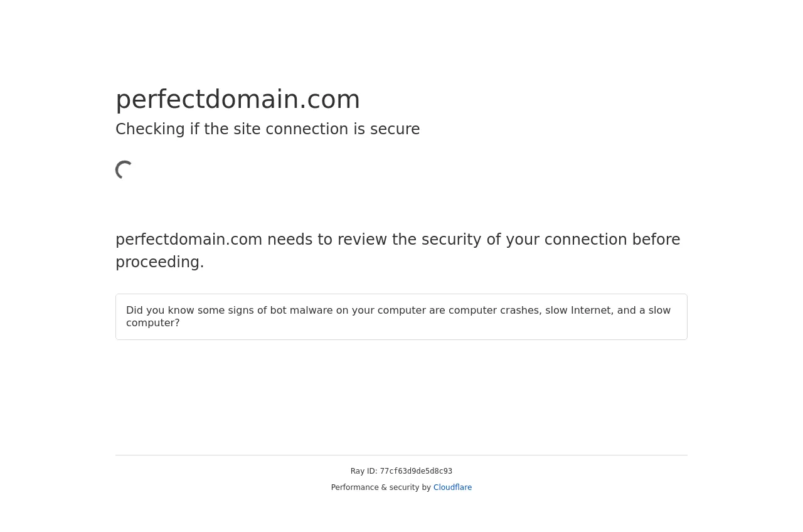Click the 'Performance & security by' text
The height and width of the screenshot is (532, 803).
point(381,487)
